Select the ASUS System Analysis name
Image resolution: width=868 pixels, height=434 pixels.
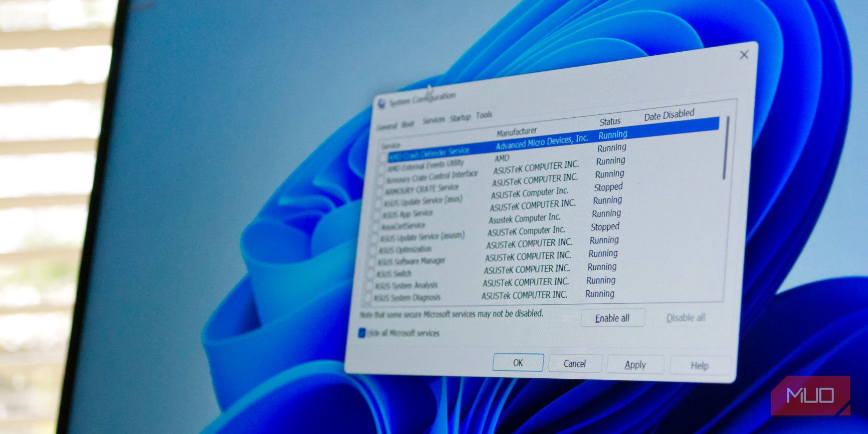pyautogui.click(x=406, y=286)
